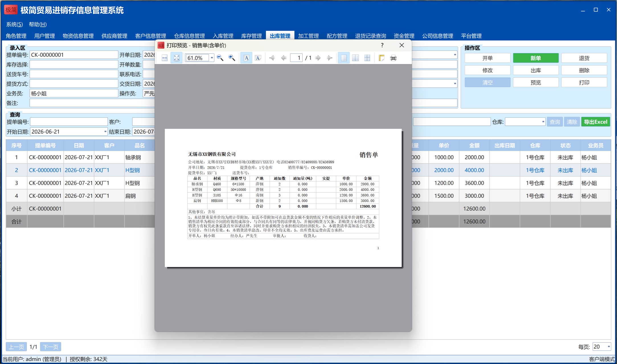Show all pages overview icon
This screenshot has width=617, height=364.
click(x=367, y=58)
